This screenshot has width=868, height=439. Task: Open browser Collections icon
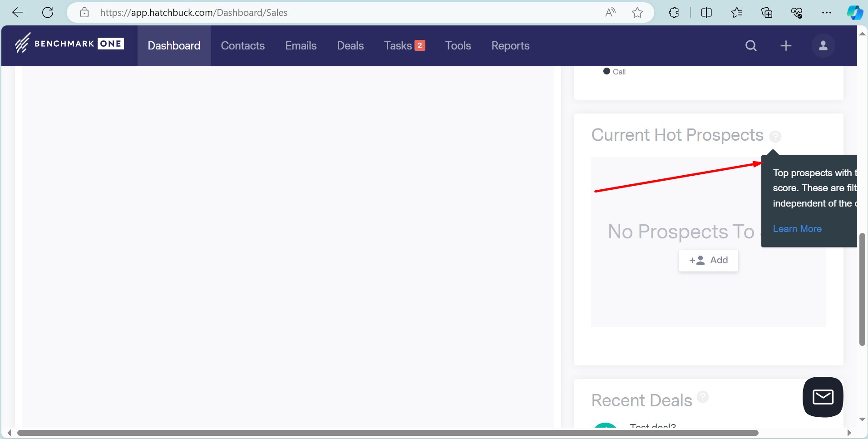click(x=767, y=13)
